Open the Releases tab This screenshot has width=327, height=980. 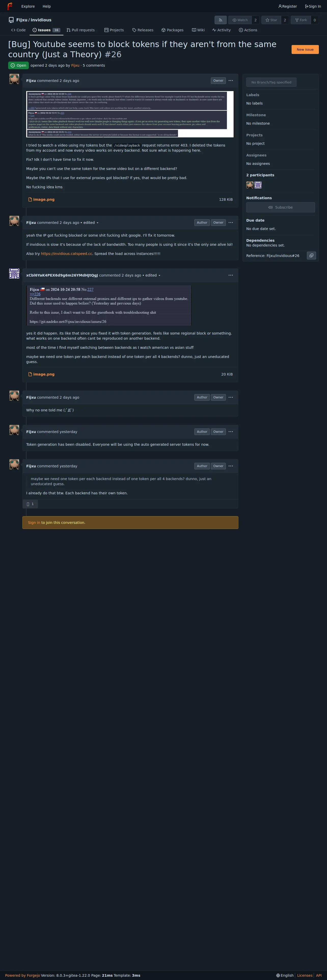click(143, 30)
